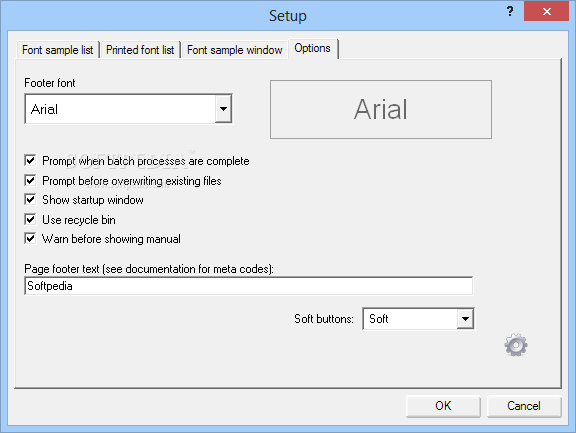The width and height of the screenshot is (576, 433).
Task: Click the gear icon near bottom right
Action: click(x=516, y=345)
